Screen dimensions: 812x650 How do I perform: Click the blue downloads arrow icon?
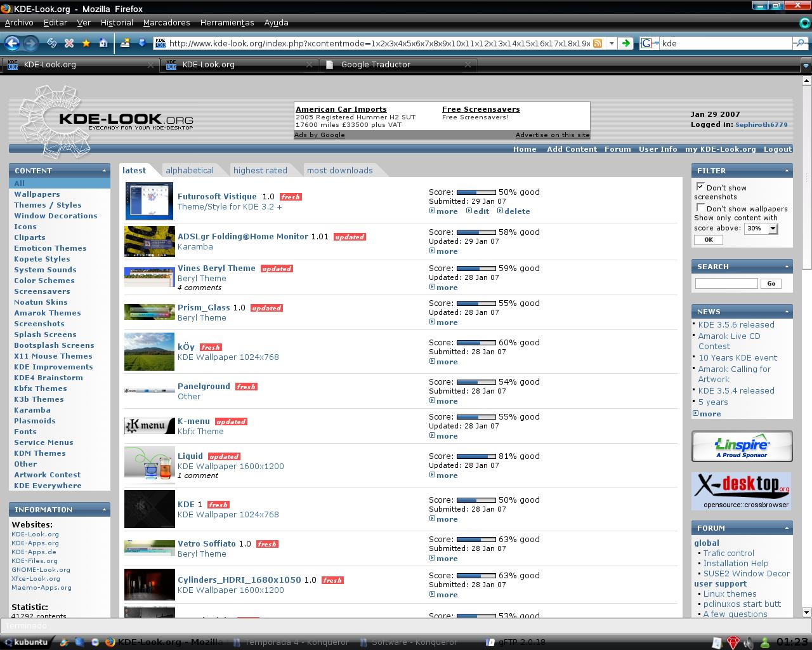pos(141,43)
